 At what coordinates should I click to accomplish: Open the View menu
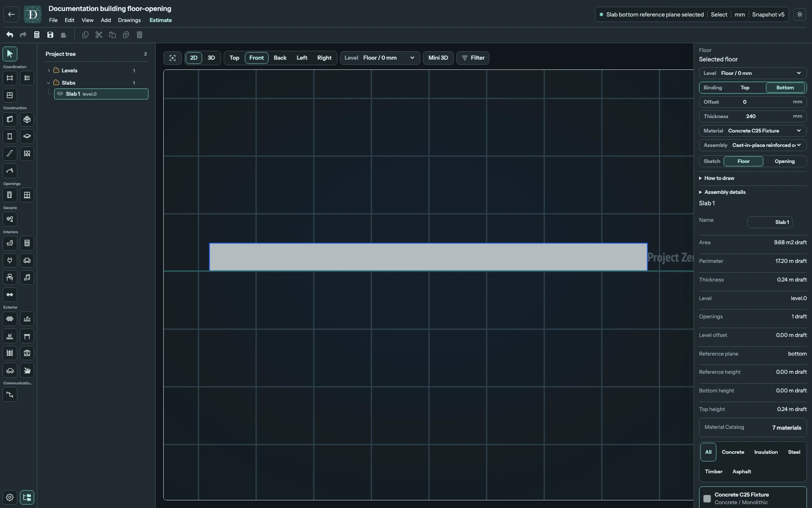(x=88, y=20)
